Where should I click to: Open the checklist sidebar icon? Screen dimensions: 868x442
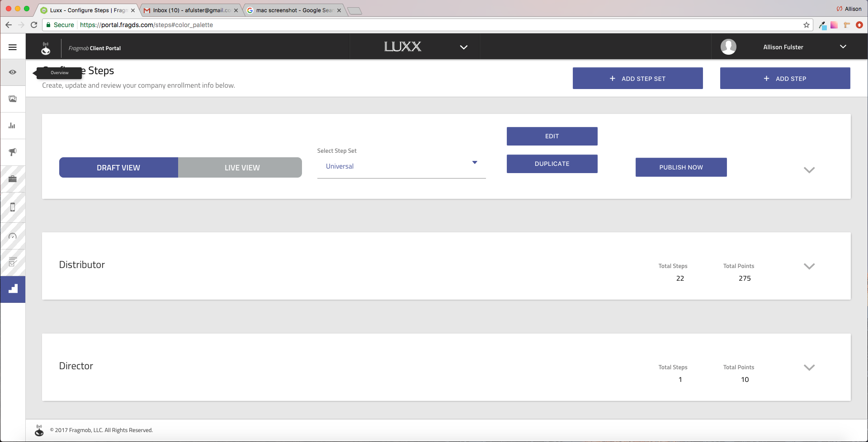13,262
